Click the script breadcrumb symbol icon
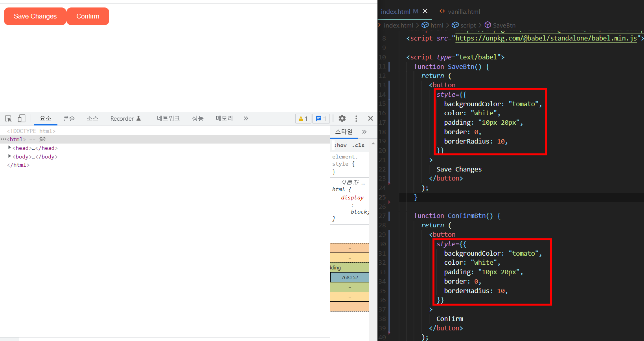Screen dimensions: 644x341 click(x=455, y=25)
